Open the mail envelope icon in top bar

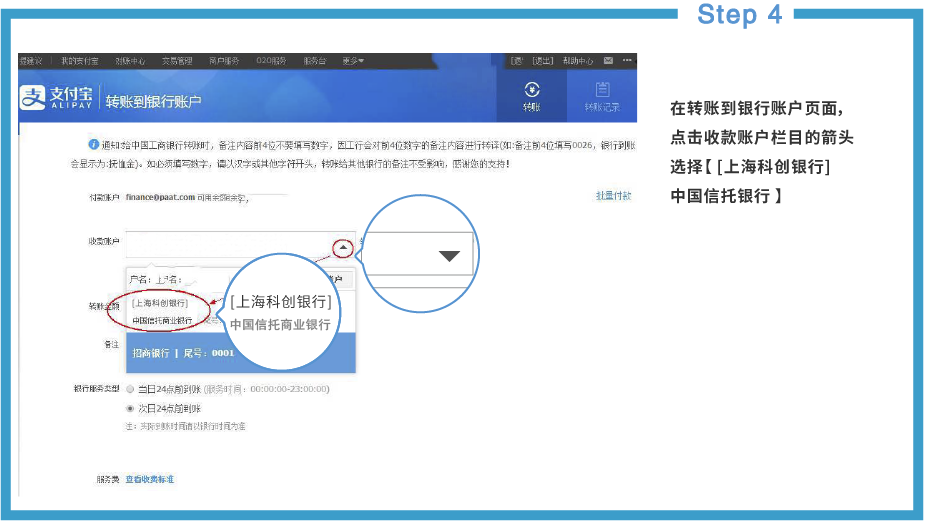[x=608, y=61]
